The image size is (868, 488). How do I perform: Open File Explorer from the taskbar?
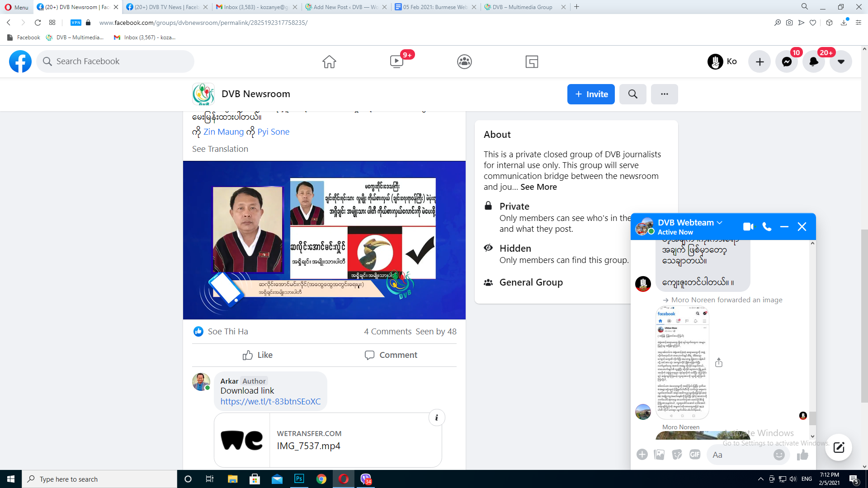232,479
